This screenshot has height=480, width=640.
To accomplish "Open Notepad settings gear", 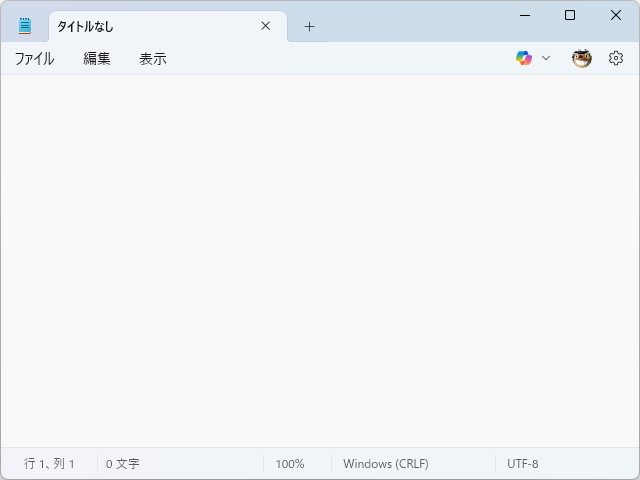I will 616,58.
